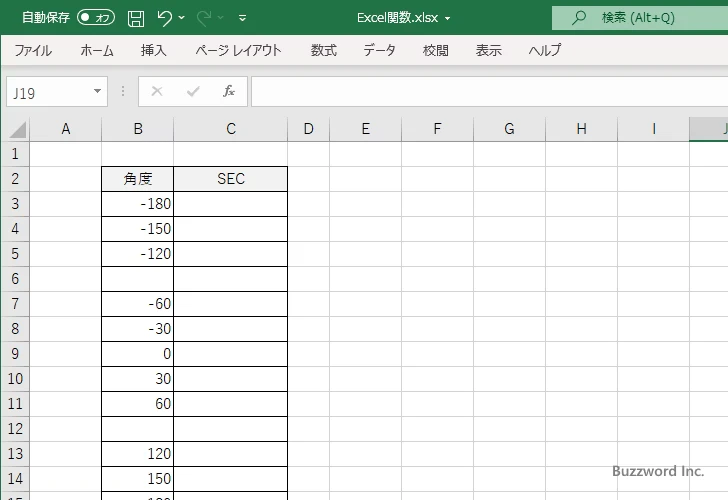This screenshot has height=500, width=728.
Task: Select row 14 header
Action: (15, 479)
